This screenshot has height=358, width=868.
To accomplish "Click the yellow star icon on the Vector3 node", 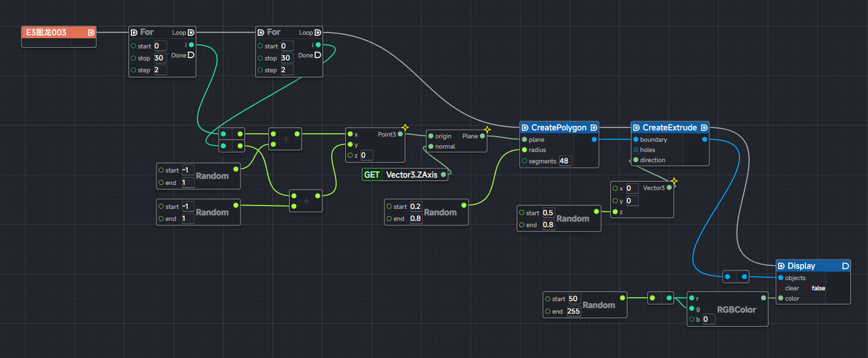I will 674,182.
